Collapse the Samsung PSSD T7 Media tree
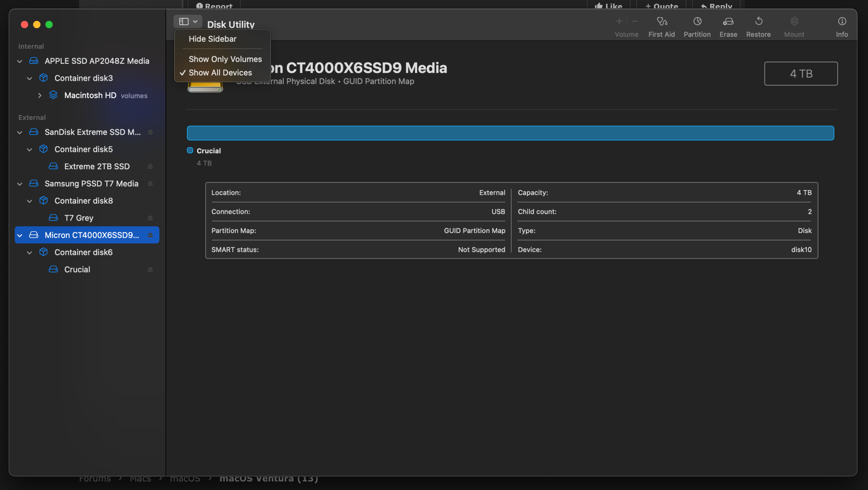The width and height of the screenshot is (868, 490). tap(20, 184)
